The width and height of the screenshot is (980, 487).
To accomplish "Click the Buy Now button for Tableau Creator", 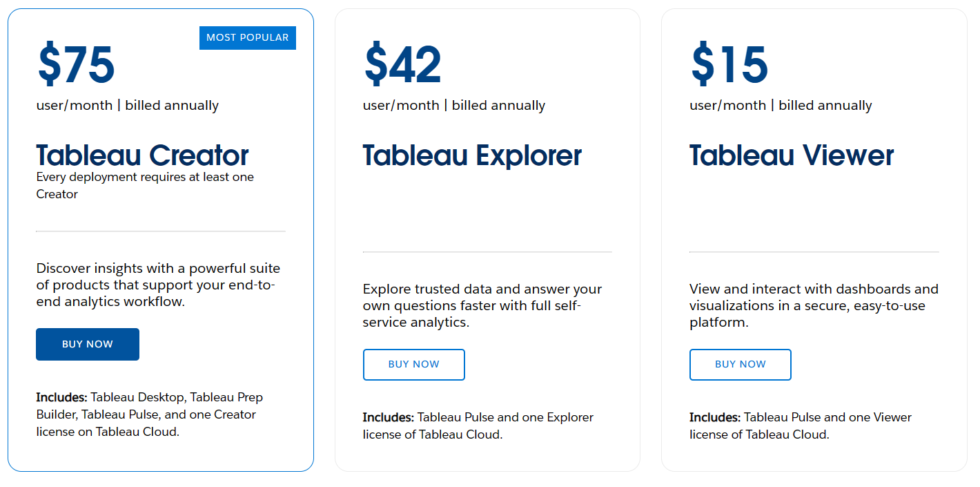I will (x=87, y=344).
